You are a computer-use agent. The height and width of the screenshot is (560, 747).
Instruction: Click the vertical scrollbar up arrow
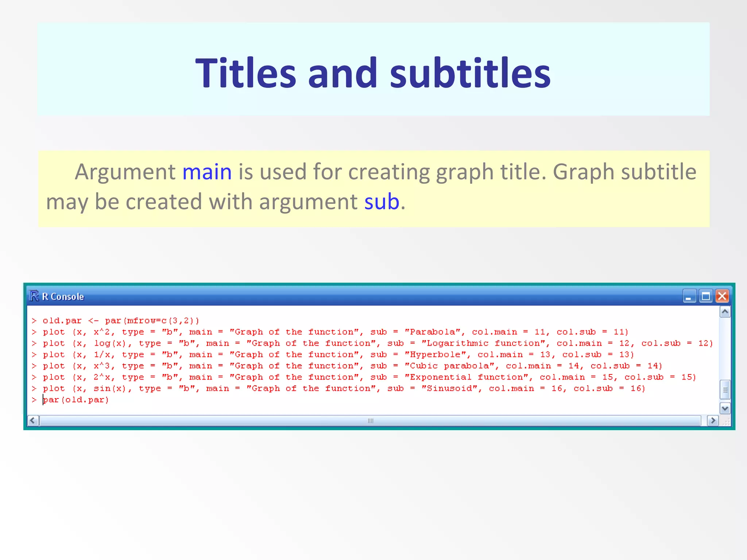pyautogui.click(x=725, y=312)
